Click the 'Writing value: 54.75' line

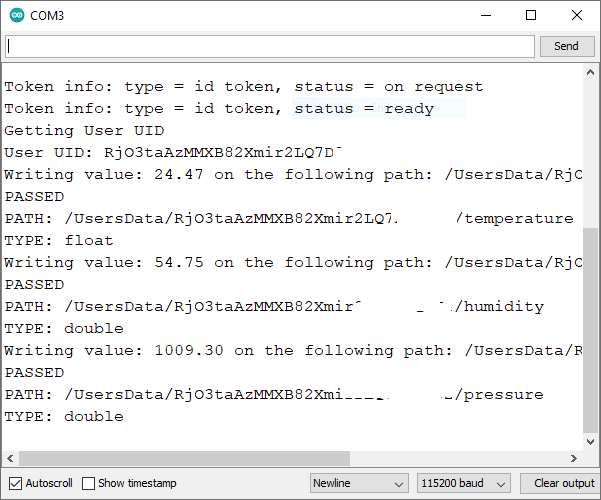point(293,263)
